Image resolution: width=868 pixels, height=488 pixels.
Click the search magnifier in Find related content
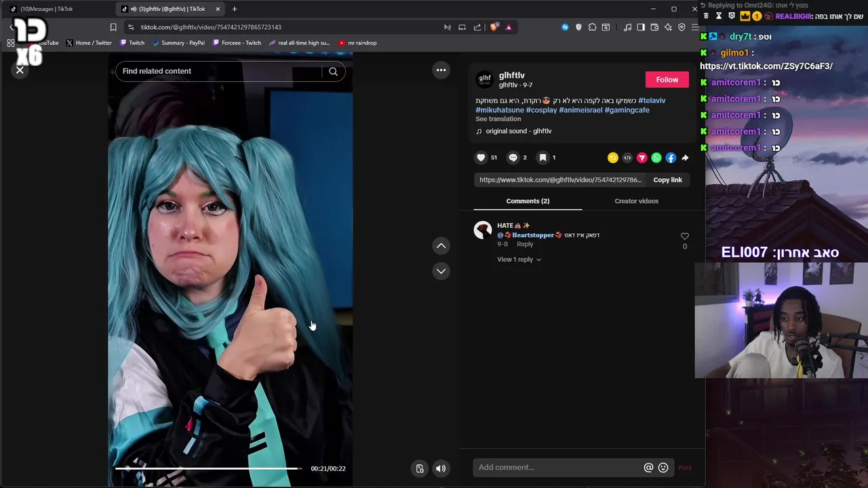click(333, 71)
